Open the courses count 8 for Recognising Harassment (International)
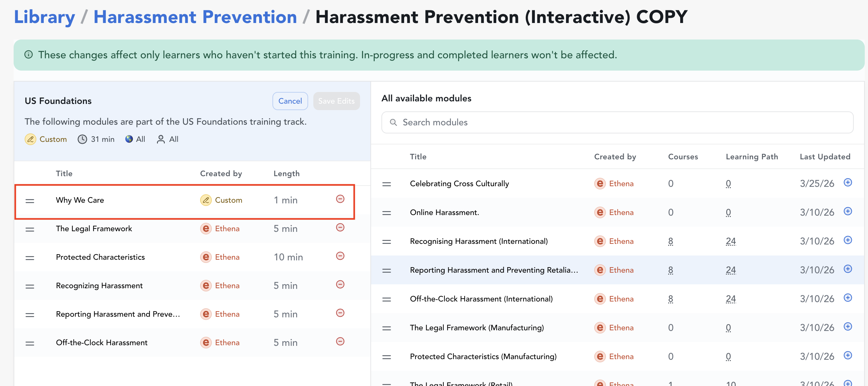Screen dimensions: 868x386 [x=670, y=241]
